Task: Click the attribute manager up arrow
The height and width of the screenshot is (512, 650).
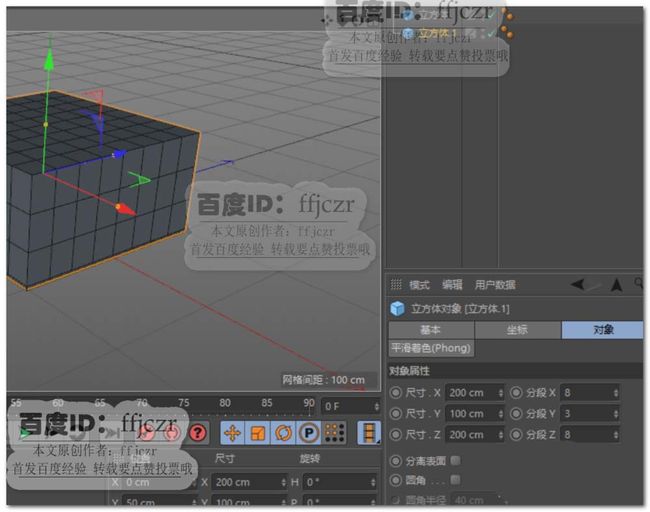Action: (x=617, y=285)
